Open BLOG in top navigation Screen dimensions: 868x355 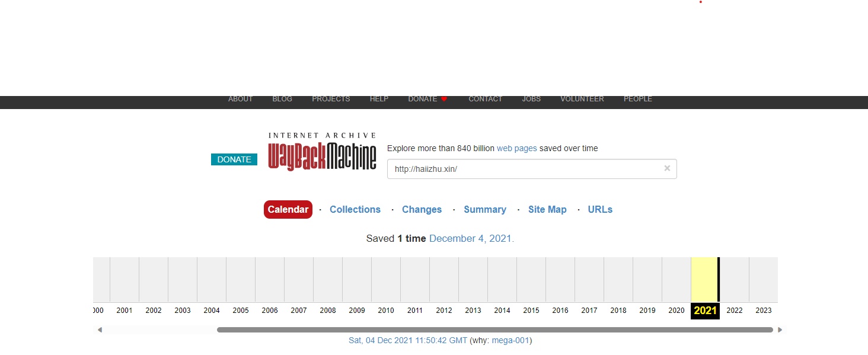coord(282,99)
